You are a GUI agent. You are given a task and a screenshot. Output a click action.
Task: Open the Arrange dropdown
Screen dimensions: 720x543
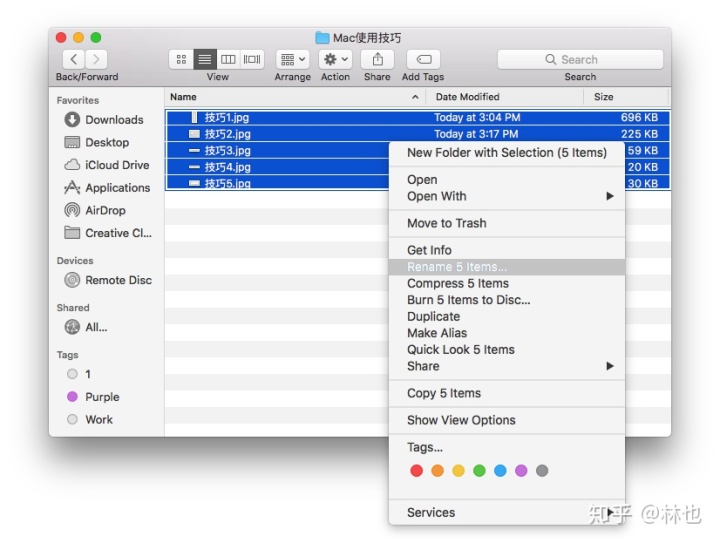coord(292,59)
